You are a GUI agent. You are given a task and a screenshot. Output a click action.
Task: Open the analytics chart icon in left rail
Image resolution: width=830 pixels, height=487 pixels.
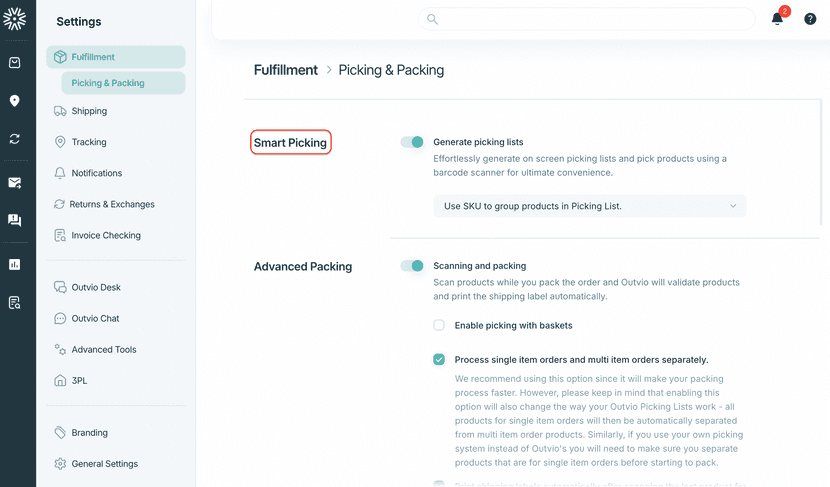coord(14,265)
